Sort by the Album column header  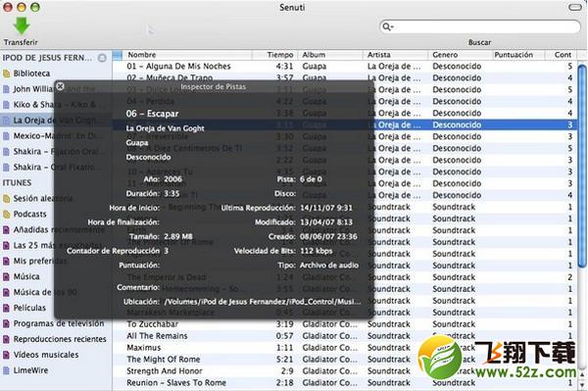330,55
